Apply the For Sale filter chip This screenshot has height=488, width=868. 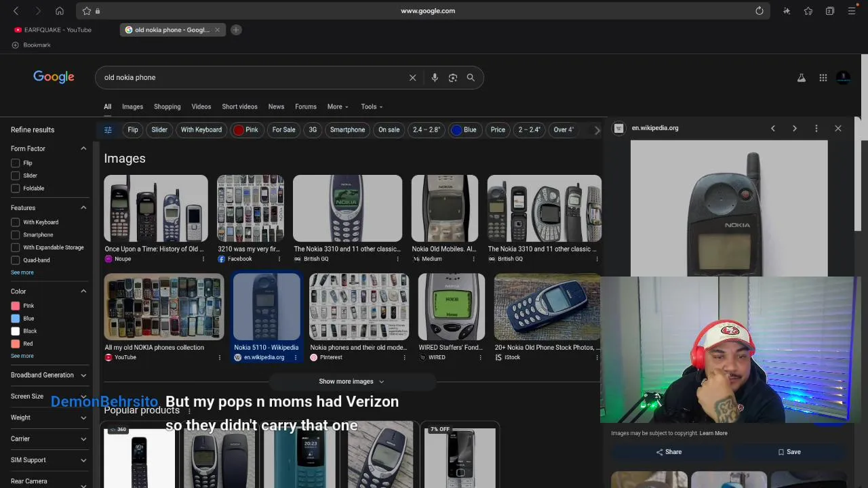[283, 129]
